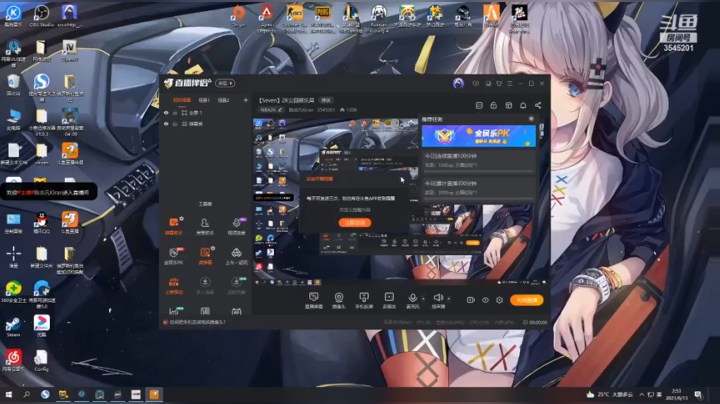Open the hamburger menu in title bar

510,84
